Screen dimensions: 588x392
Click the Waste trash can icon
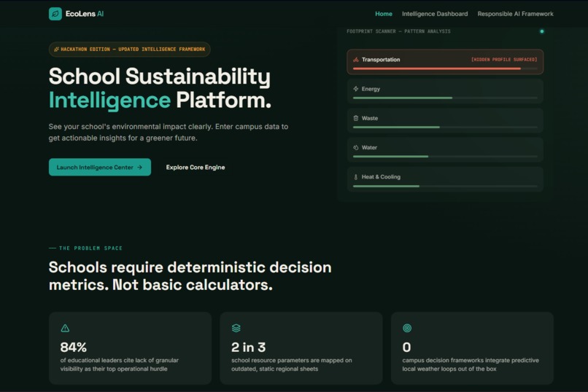(356, 118)
